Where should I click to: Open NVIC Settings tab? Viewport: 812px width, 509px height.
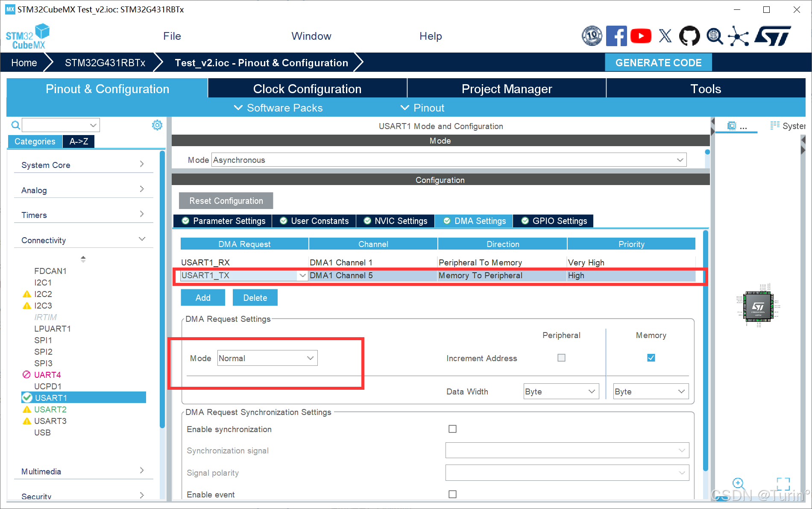point(396,221)
